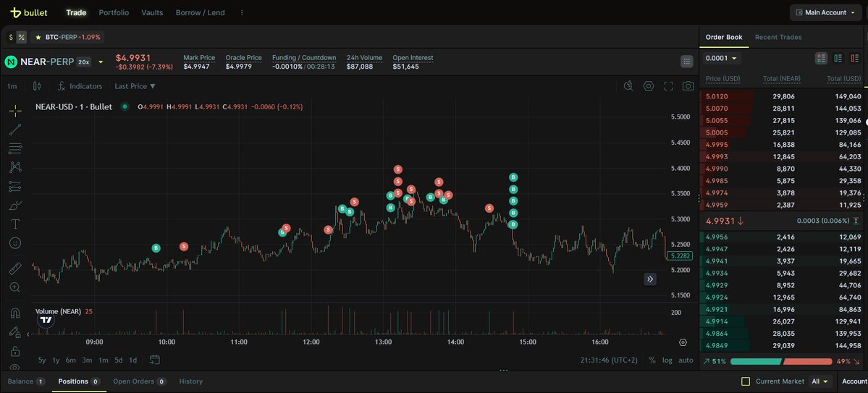The width and height of the screenshot is (868, 393).
Task: Switch chart to fullscreen mode
Action: pyautogui.click(x=668, y=86)
